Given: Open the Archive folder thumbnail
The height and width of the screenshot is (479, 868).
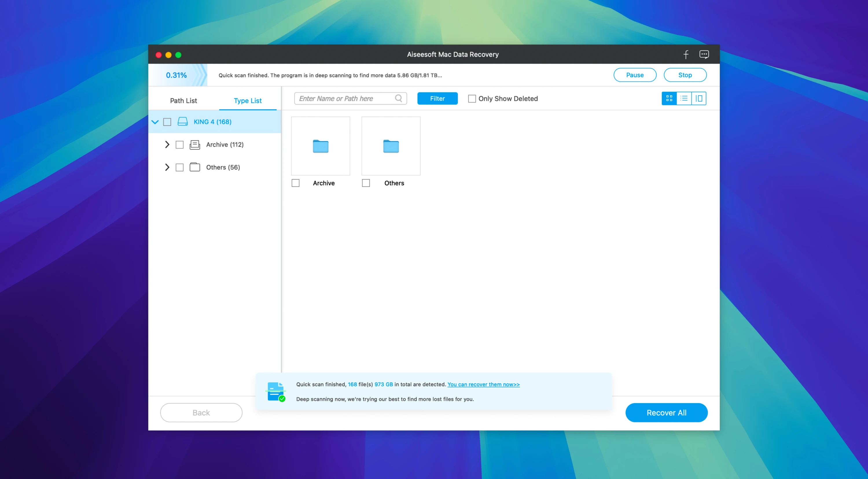Looking at the screenshot, I should 321,146.
